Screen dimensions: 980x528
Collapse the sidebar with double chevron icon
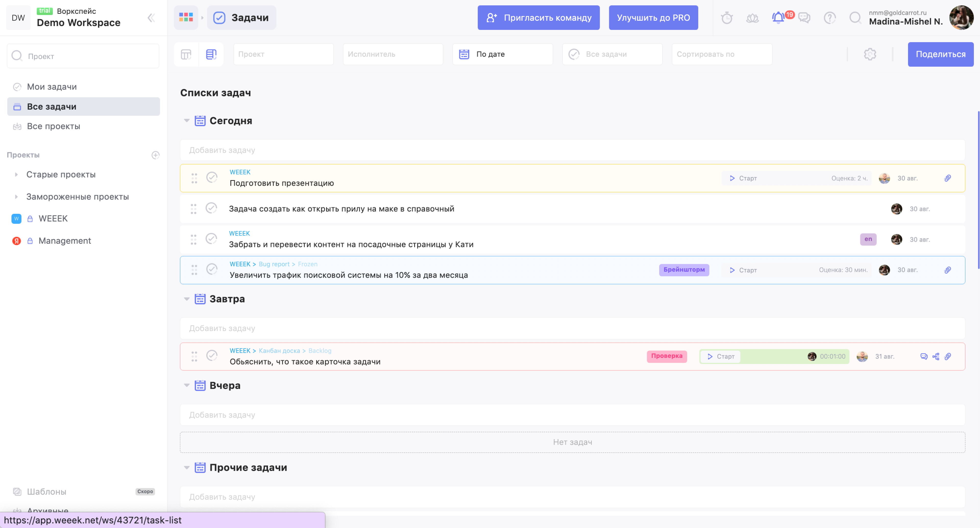pos(151,18)
